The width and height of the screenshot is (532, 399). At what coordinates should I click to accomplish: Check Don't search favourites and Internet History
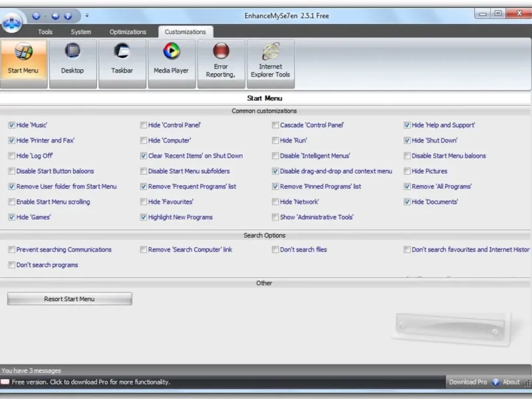(407, 250)
